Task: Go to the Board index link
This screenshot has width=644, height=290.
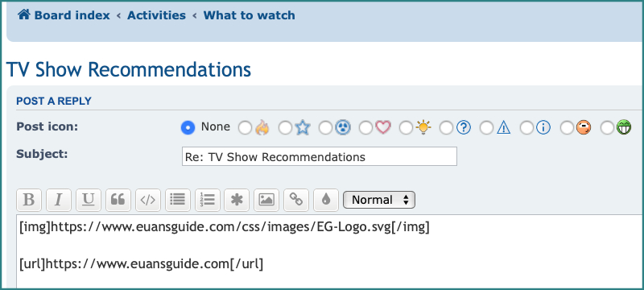Action: click(64, 15)
